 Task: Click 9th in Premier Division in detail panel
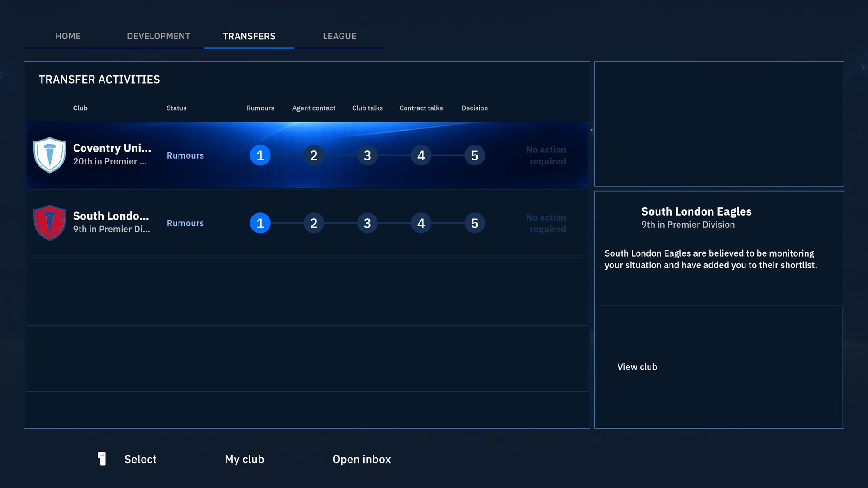tap(688, 225)
